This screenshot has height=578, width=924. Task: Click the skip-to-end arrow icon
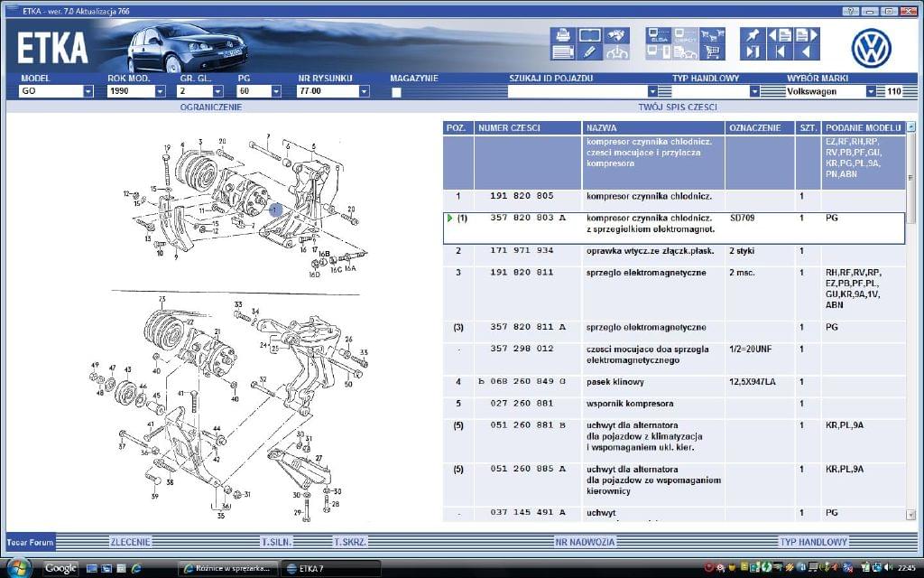click(752, 51)
